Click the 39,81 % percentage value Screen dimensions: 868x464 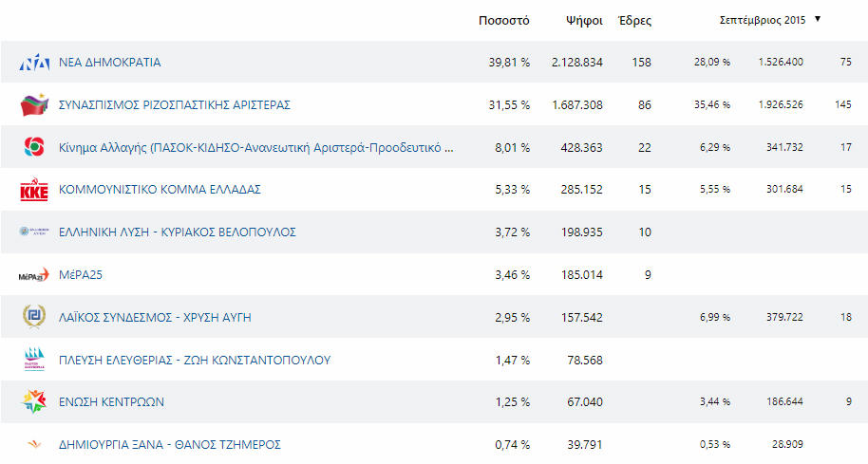[509, 63]
